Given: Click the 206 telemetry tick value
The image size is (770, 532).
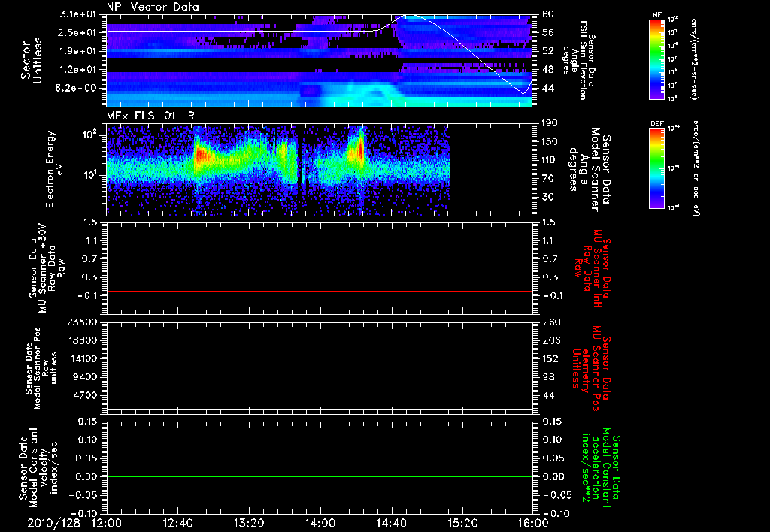Looking at the screenshot, I should coord(550,340).
